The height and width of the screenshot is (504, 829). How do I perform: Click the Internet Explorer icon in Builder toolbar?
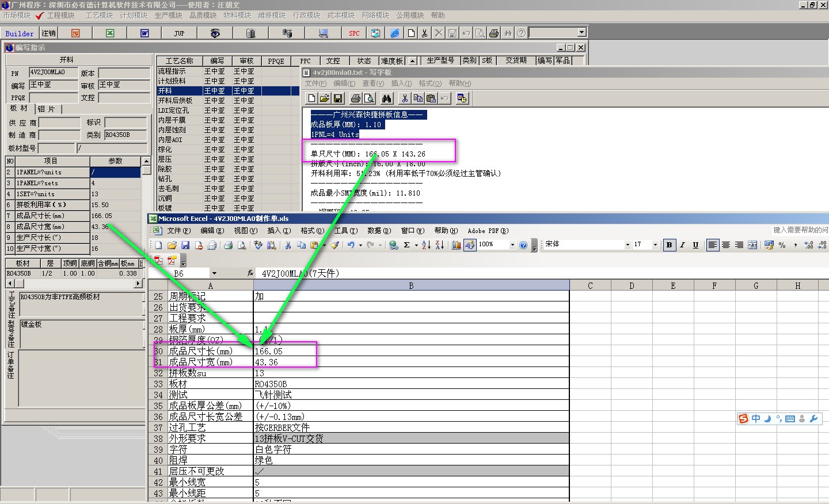click(x=395, y=33)
